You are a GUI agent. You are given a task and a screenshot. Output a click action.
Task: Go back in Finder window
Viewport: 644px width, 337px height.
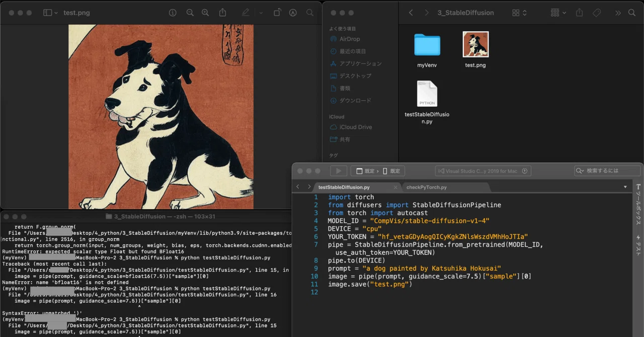point(411,13)
